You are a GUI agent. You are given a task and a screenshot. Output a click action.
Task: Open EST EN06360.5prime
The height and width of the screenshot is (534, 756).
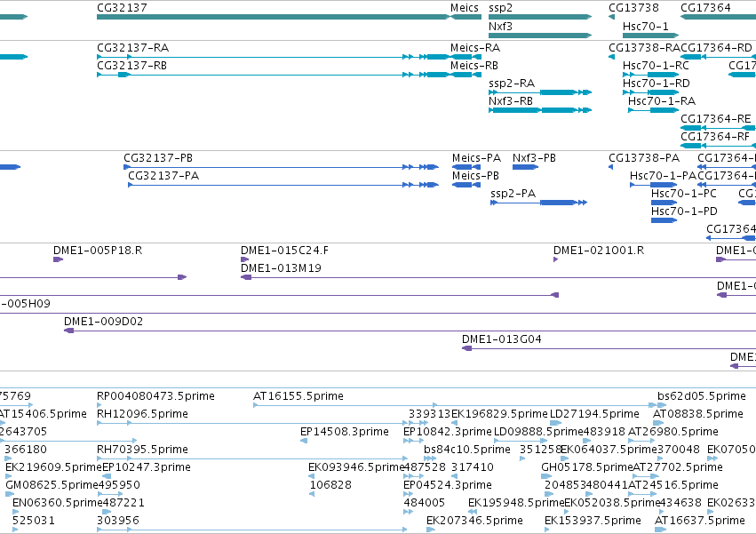[58, 503]
